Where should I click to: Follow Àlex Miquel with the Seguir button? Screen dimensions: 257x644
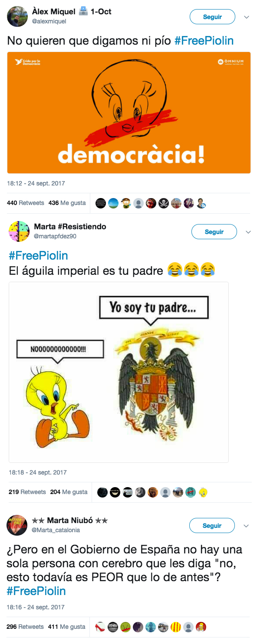[x=212, y=17]
